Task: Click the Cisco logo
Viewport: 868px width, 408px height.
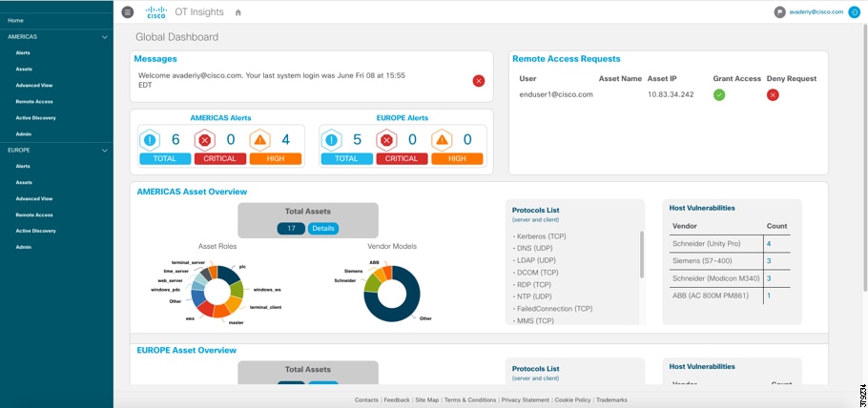Action: [156, 12]
